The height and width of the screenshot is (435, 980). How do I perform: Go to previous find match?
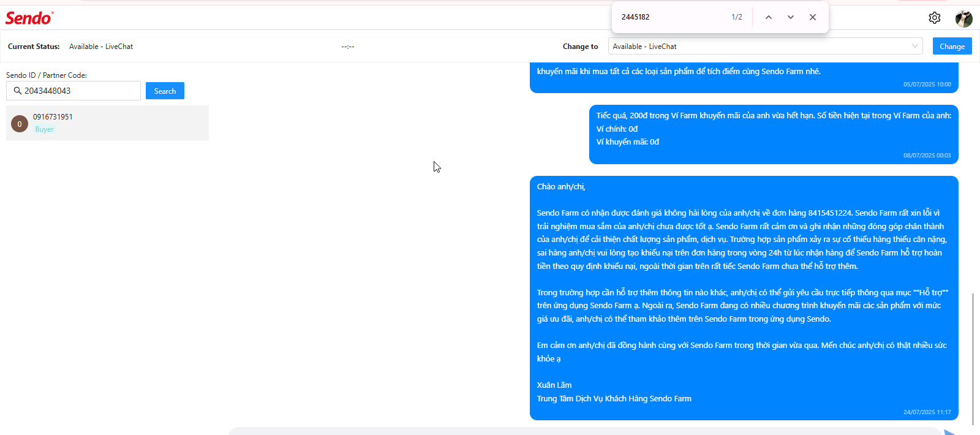[769, 17]
